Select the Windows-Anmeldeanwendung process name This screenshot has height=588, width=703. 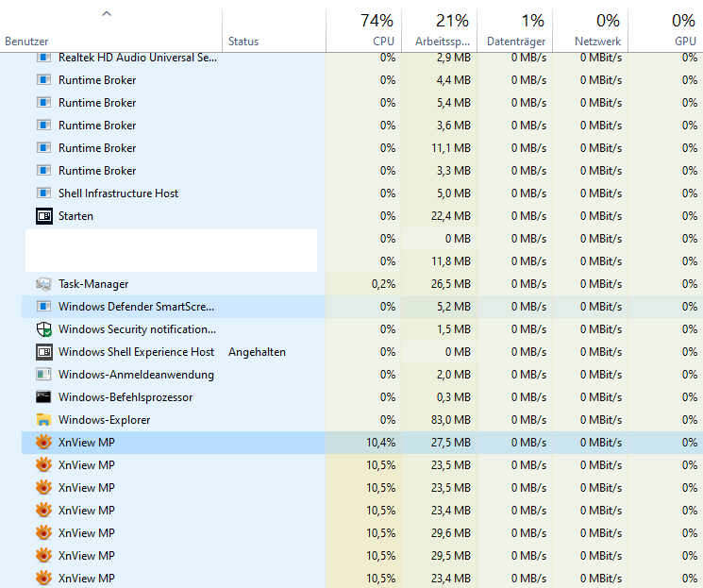click(x=136, y=375)
